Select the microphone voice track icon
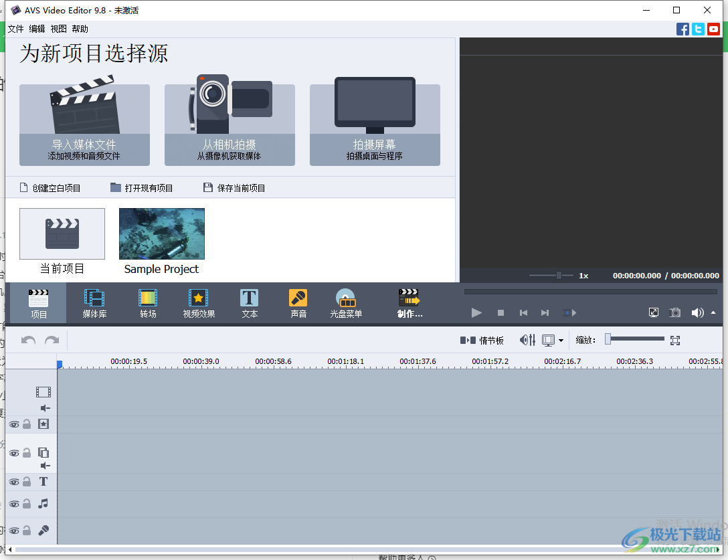728x560 pixels. (x=43, y=531)
